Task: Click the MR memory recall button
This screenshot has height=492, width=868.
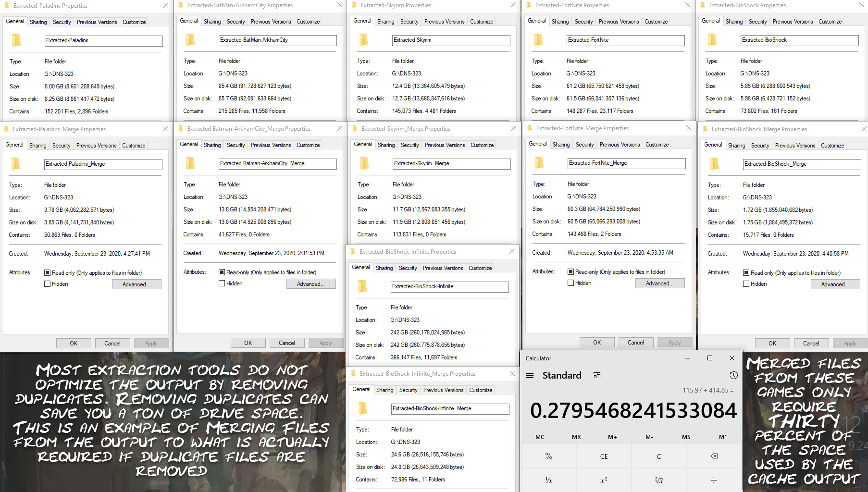Action: pos(576,437)
